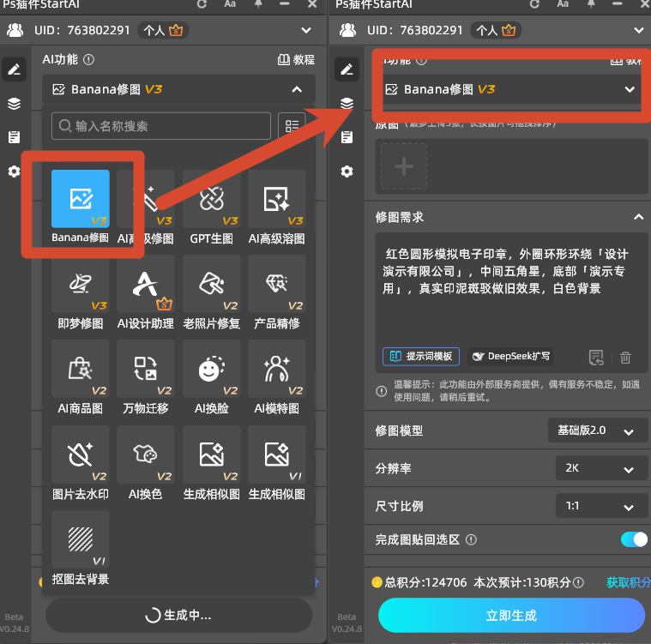Viewport: 651px width, 644px height.
Task: Open the AI换色 tool
Action: click(x=146, y=454)
